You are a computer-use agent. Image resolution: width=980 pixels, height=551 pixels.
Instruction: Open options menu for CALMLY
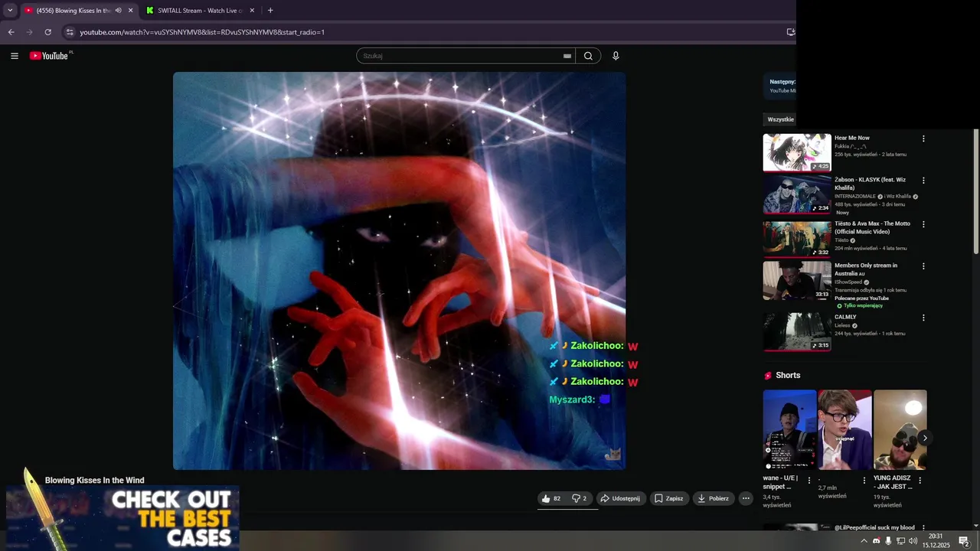pos(923,318)
